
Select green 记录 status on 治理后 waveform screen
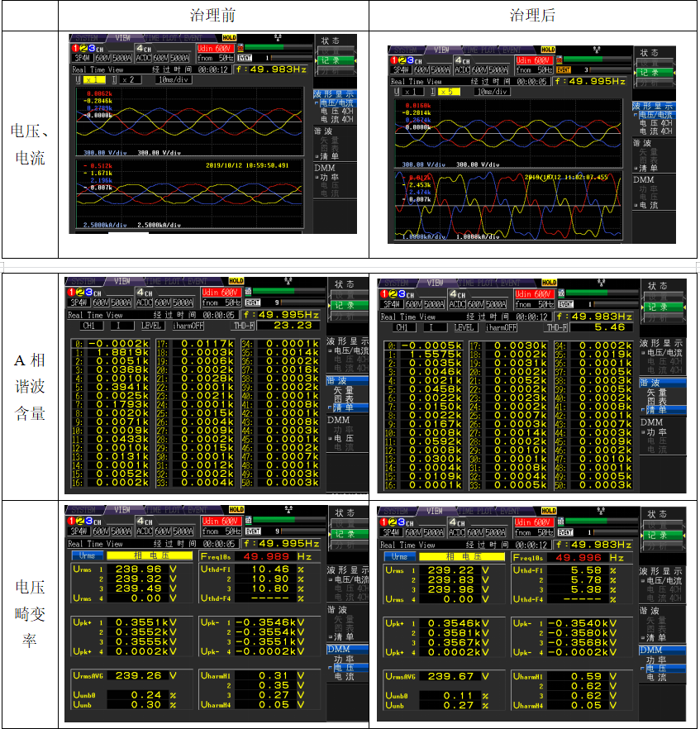(655, 73)
